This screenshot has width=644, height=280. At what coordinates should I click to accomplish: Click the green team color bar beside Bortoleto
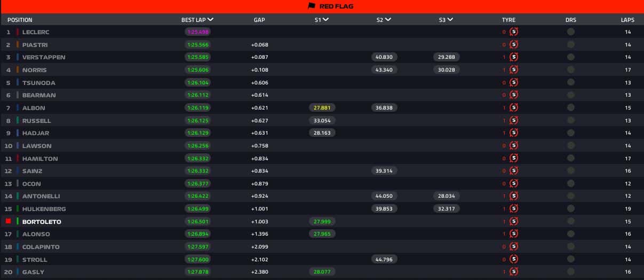click(x=18, y=221)
